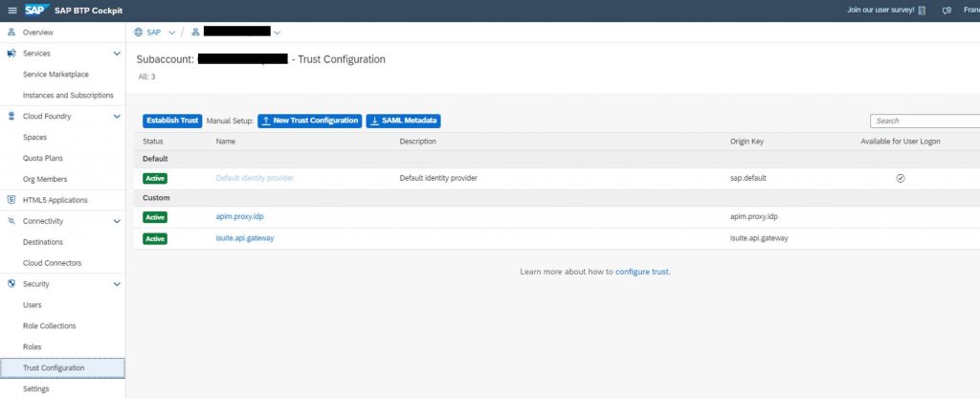Open Users under Security

coord(32,305)
